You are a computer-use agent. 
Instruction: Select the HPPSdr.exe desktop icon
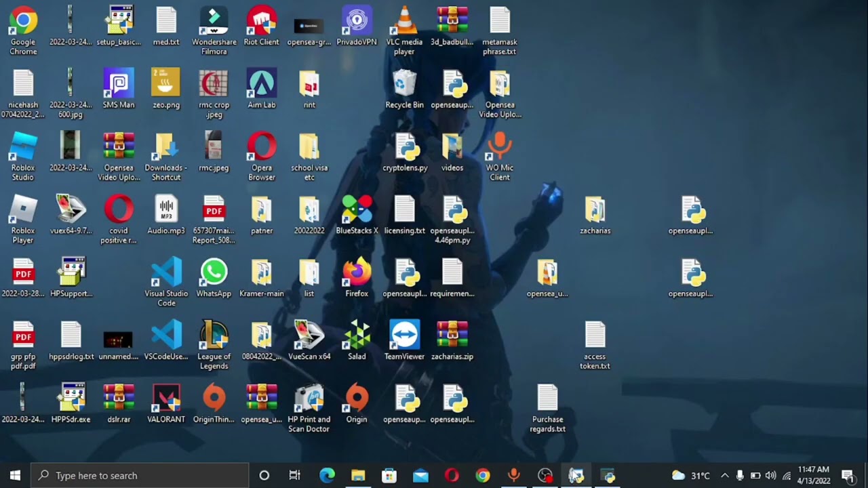pyautogui.click(x=71, y=403)
